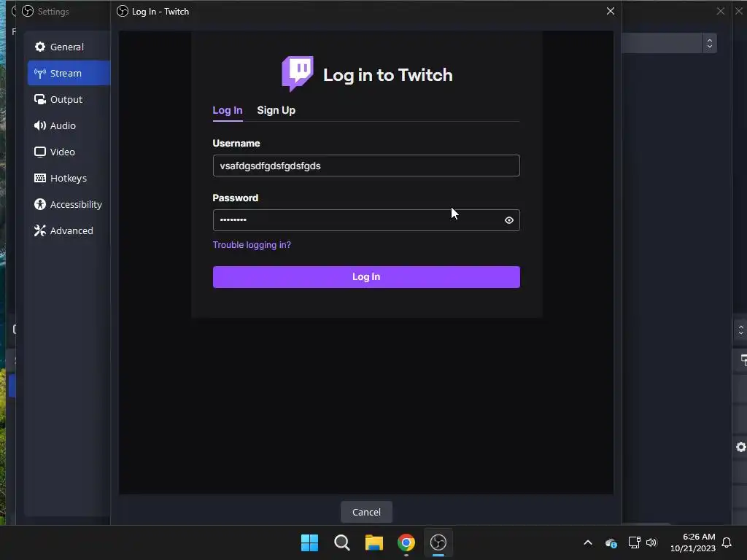747x560 pixels.
Task: Click the OBS icon in Log In title bar
Action: (x=123, y=11)
